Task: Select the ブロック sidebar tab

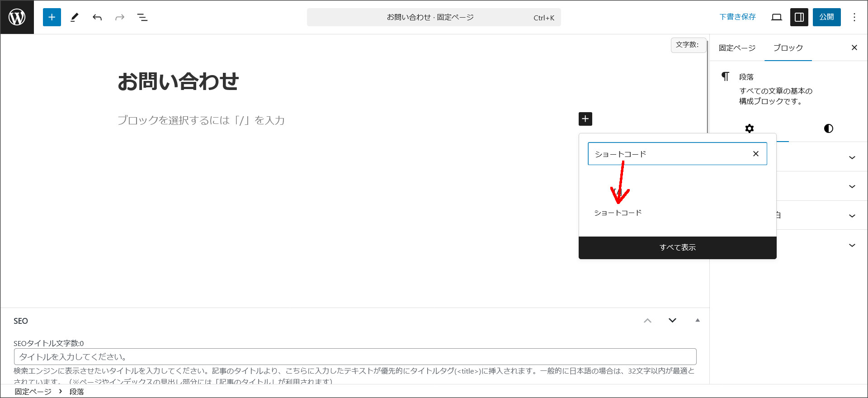Action: (x=788, y=48)
